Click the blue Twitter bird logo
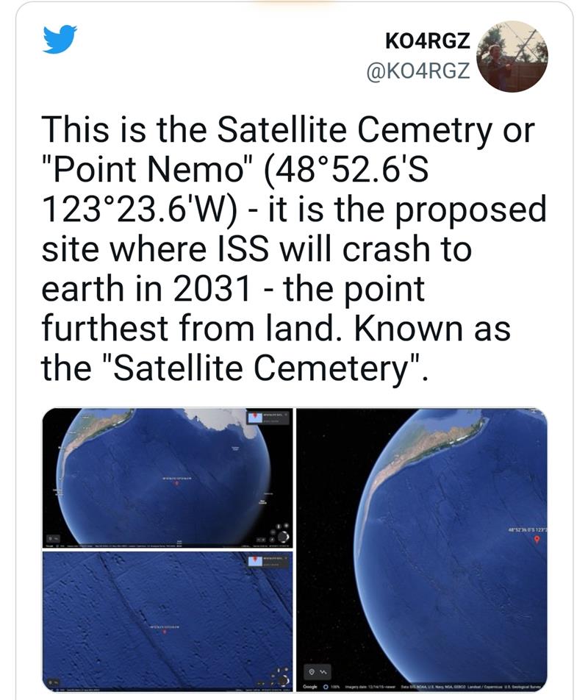The height and width of the screenshot is (700, 588). coord(60,39)
